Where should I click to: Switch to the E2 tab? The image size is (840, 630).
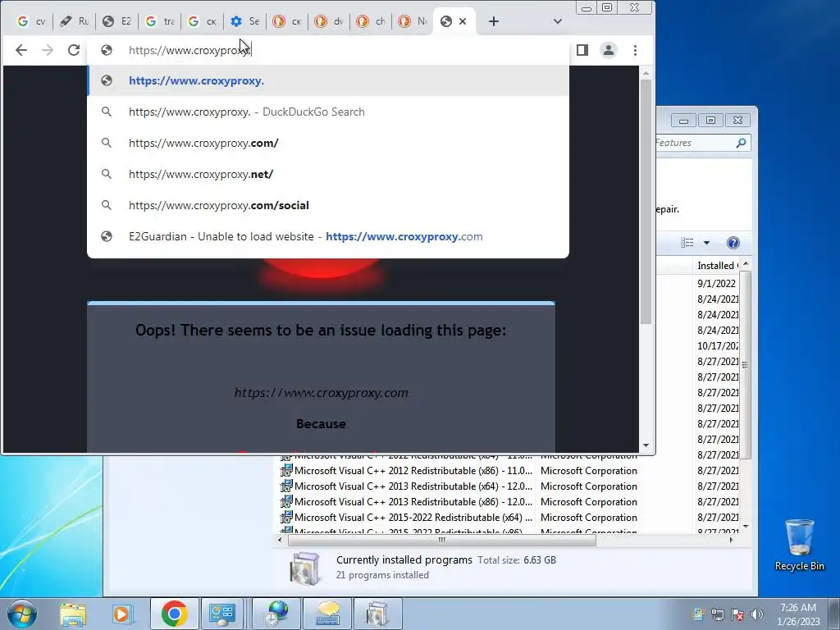tap(117, 21)
